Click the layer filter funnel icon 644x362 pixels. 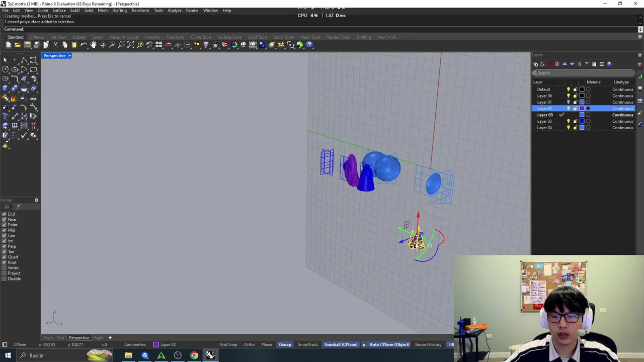coord(587,64)
